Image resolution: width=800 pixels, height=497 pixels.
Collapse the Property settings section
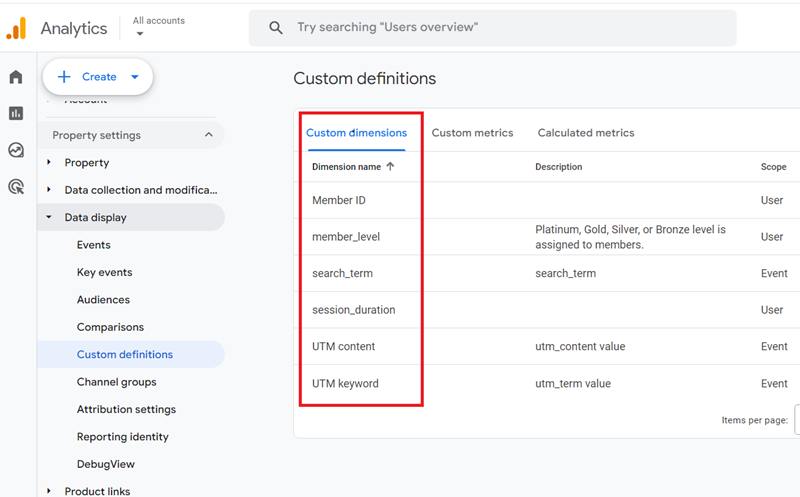pyautogui.click(x=208, y=135)
